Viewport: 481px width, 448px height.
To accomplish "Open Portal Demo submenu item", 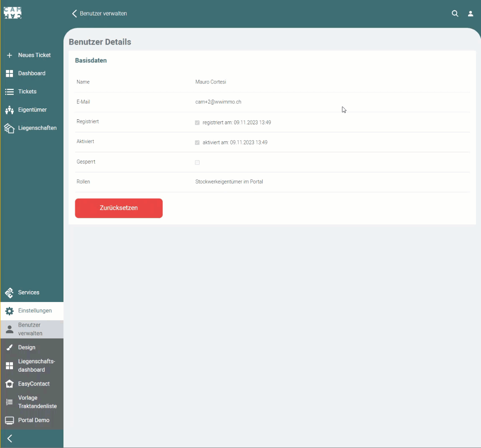I will (x=32, y=420).
